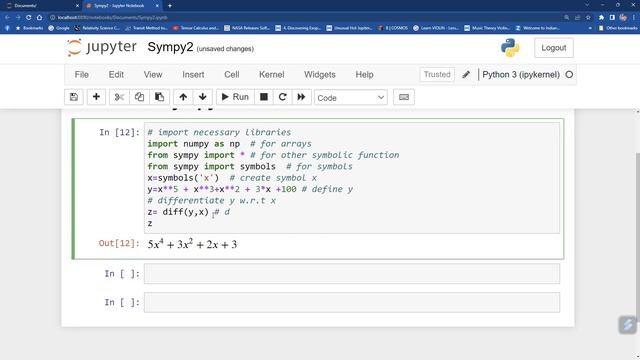Restart kernel and rerun all cells
The image size is (640, 360).
click(x=301, y=97)
